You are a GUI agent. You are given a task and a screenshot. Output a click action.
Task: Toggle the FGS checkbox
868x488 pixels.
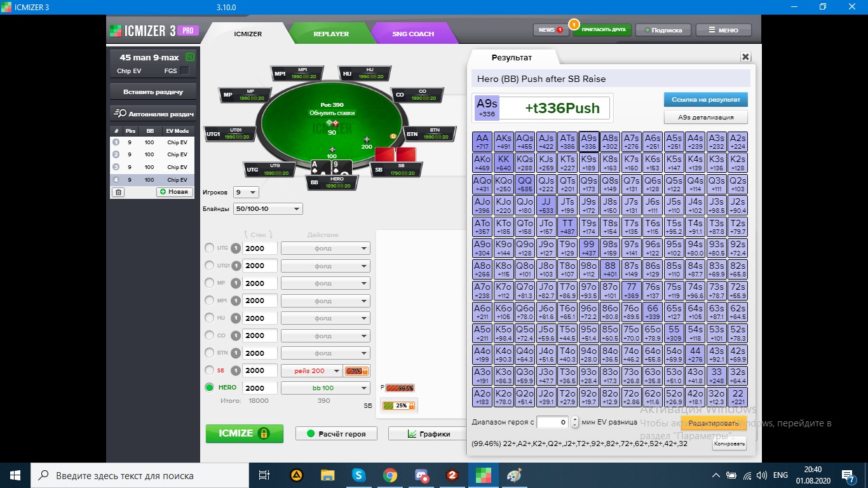pos(184,71)
